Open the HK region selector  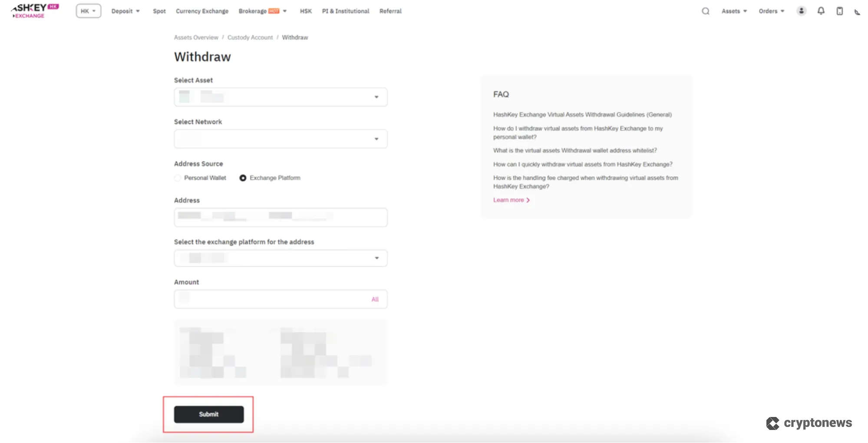coord(88,11)
